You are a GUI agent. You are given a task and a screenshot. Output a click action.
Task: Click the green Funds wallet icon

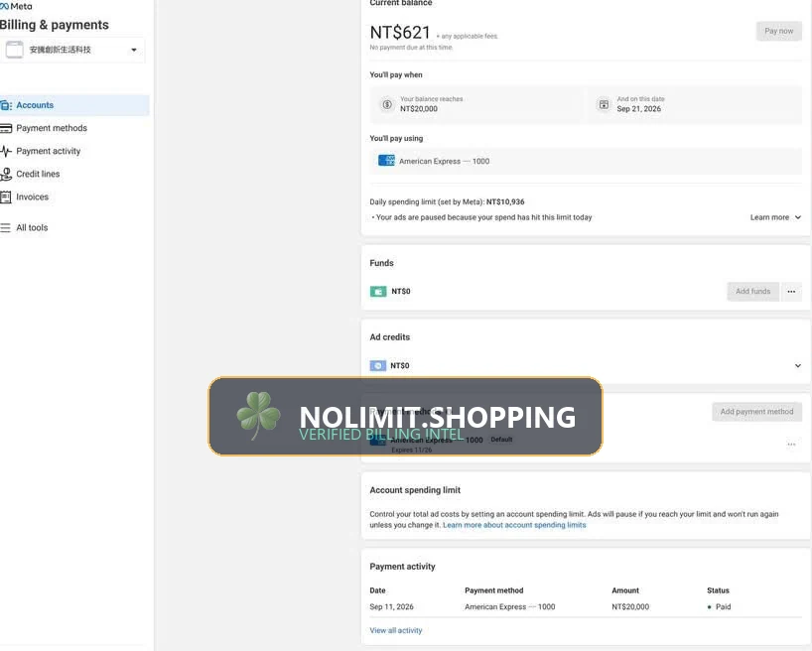coord(378,292)
